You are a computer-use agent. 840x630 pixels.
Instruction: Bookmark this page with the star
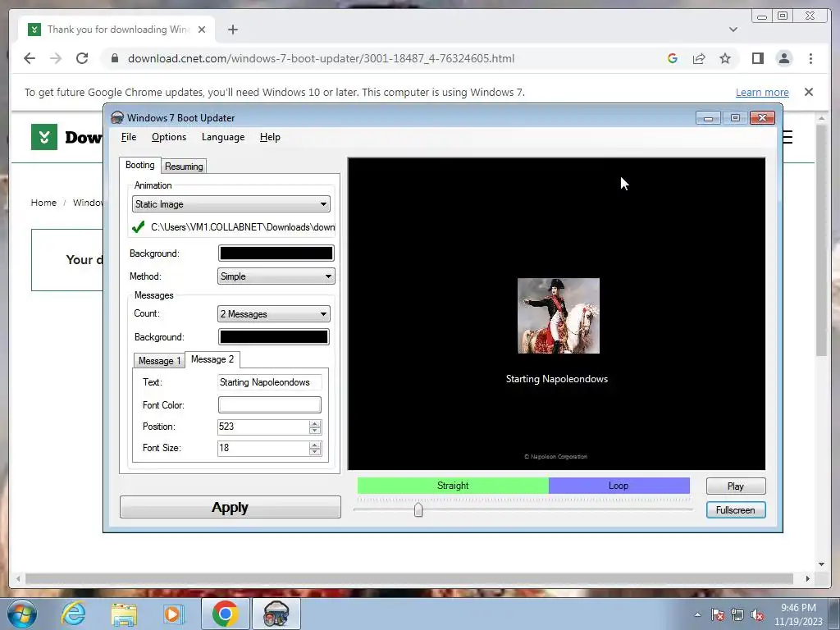coord(725,58)
